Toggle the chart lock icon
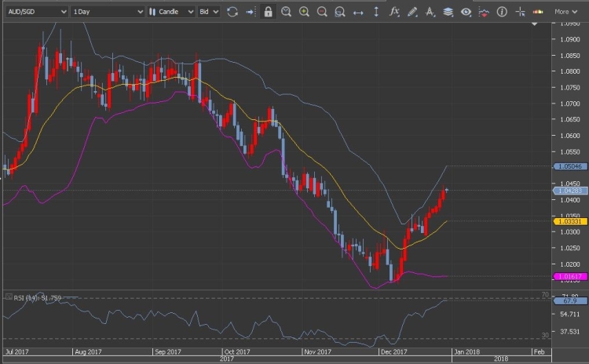Screen dimensions: 589x364 point(269,12)
